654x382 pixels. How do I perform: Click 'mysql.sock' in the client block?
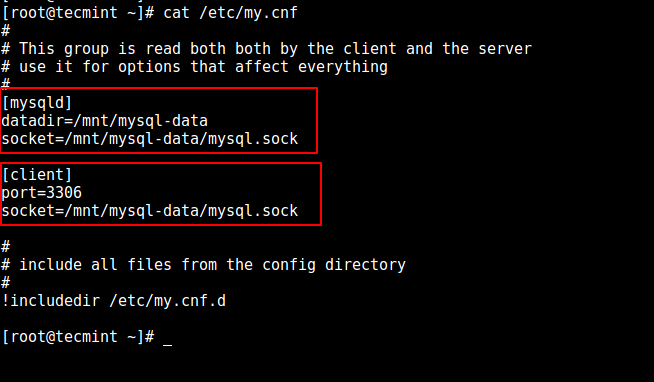253,211
